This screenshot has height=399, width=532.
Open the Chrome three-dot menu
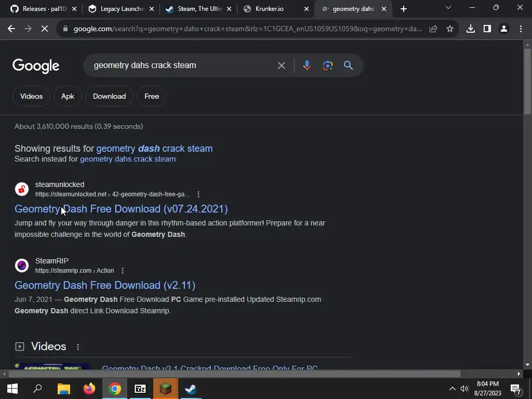(x=521, y=29)
